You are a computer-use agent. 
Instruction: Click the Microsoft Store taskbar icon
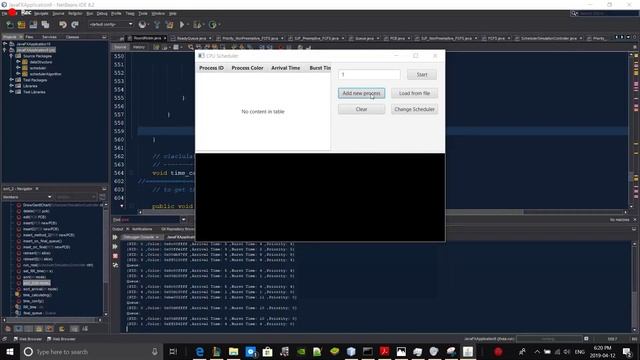[267, 351]
